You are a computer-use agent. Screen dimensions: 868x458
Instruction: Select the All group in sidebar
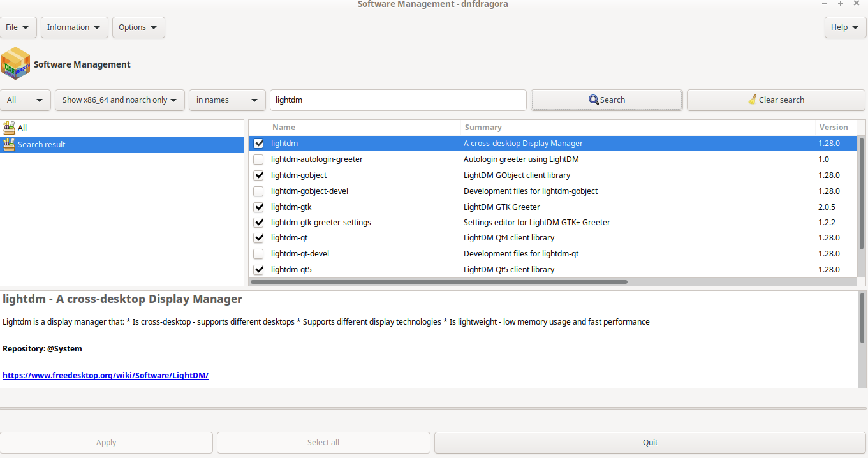tap(122, 128)
